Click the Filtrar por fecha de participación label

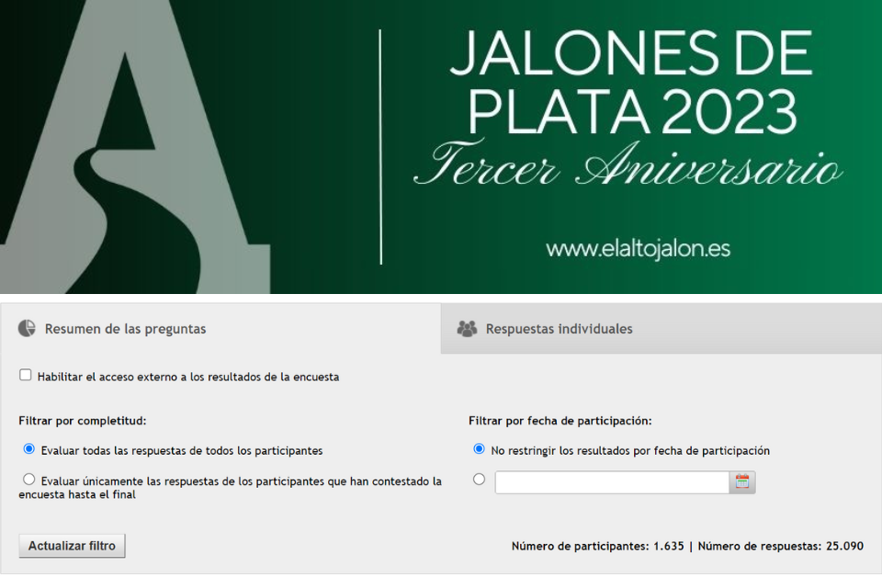[560, 421]
